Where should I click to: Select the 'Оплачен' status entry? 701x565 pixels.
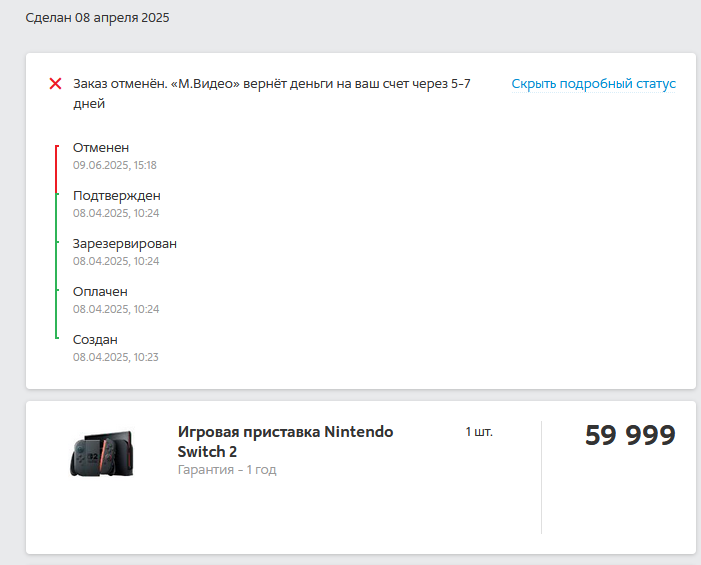tap(100, 291)
